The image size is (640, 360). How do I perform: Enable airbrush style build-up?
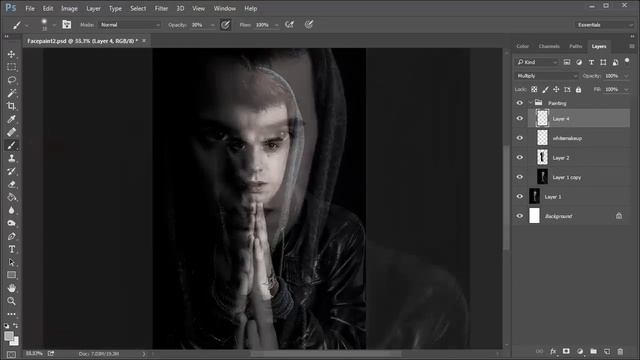point(289,25)
